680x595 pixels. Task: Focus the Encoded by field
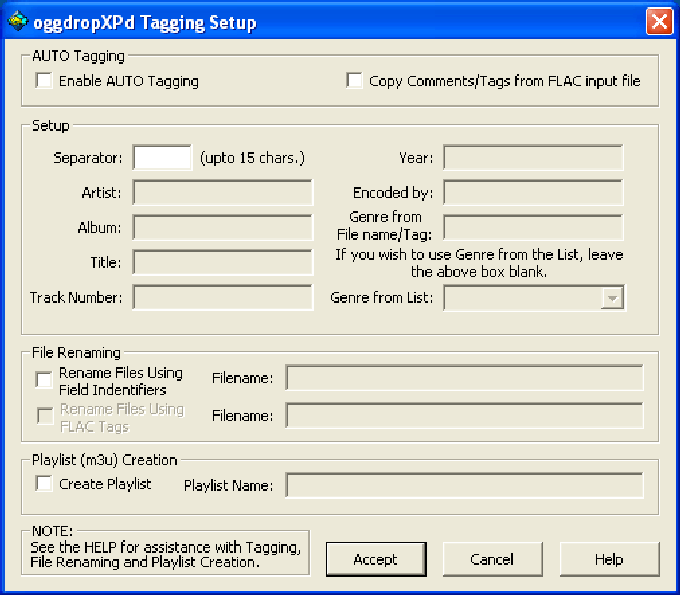tap(533, 193)
